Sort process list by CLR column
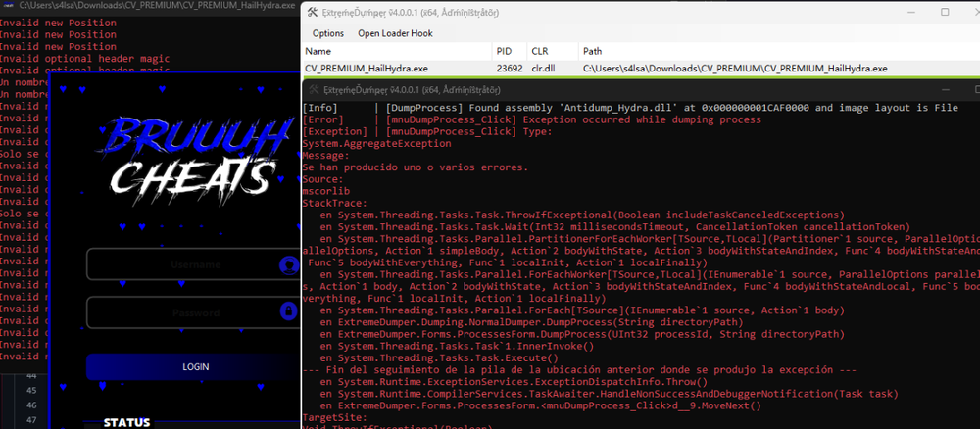Screen dimensions: 980x429 540,51
